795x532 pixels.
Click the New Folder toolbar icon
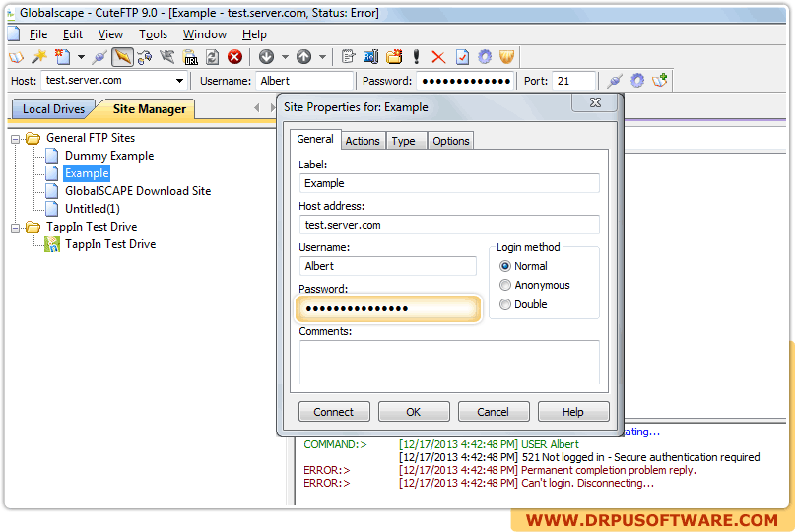tap(394, 57)
